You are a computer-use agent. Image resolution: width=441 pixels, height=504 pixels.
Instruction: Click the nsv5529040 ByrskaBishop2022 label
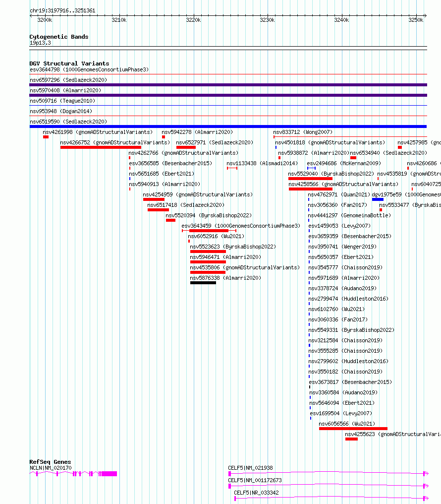click(x=331, y=174)
